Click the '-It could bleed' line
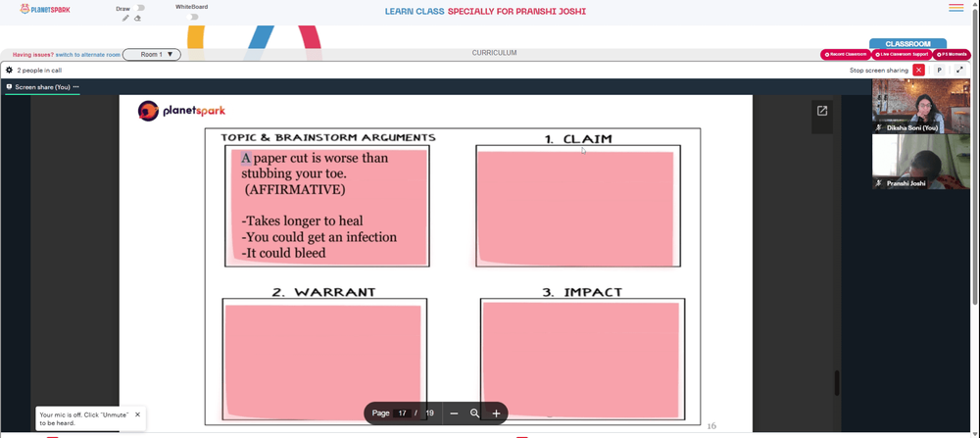The image size is (980, 438). 283,253
